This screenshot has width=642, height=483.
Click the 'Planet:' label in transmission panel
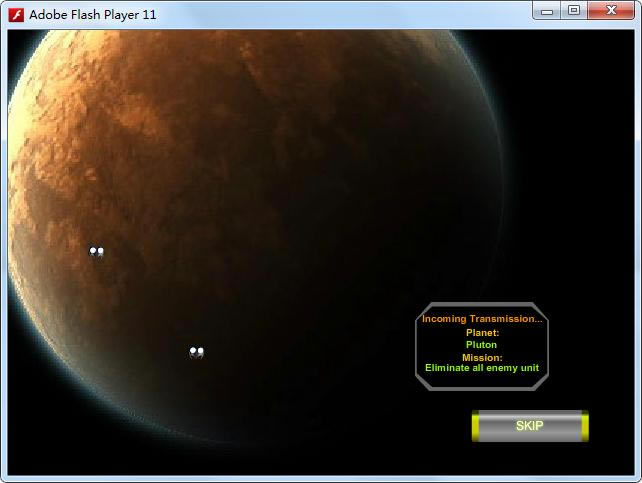pos(482,332)
